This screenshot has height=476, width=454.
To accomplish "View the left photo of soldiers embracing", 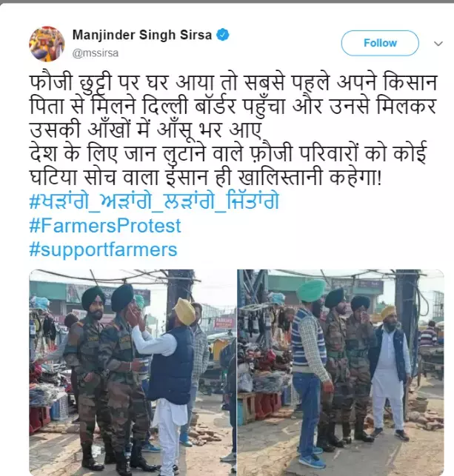I will point(132,372).
